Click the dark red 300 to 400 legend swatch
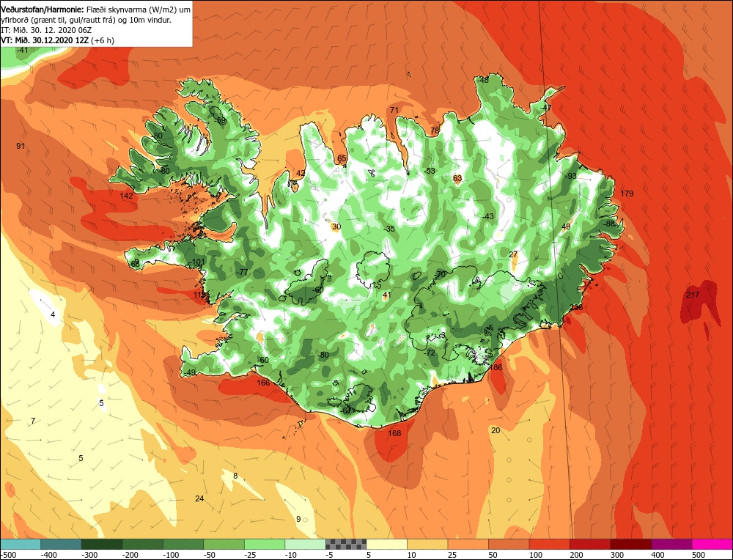733x560 pixels. 631,544
